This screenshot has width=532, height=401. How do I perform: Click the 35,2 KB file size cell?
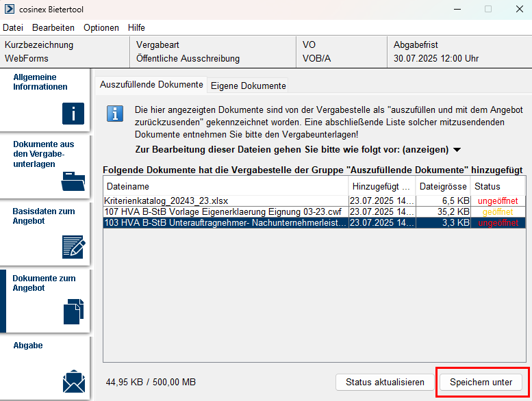(443, 212)
